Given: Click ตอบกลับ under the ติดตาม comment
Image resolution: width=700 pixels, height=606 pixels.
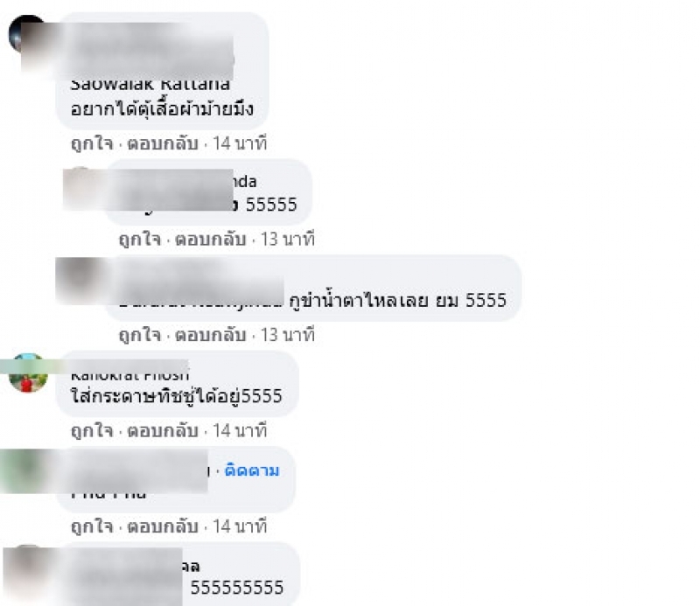Looking at the screenshot, I should tap(163, 527).
